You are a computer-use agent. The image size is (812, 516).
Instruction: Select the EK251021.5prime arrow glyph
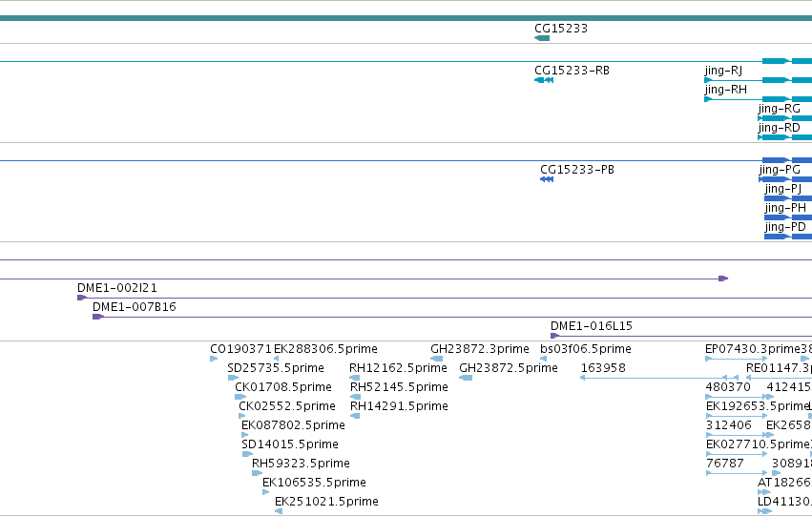coord(279,511)
